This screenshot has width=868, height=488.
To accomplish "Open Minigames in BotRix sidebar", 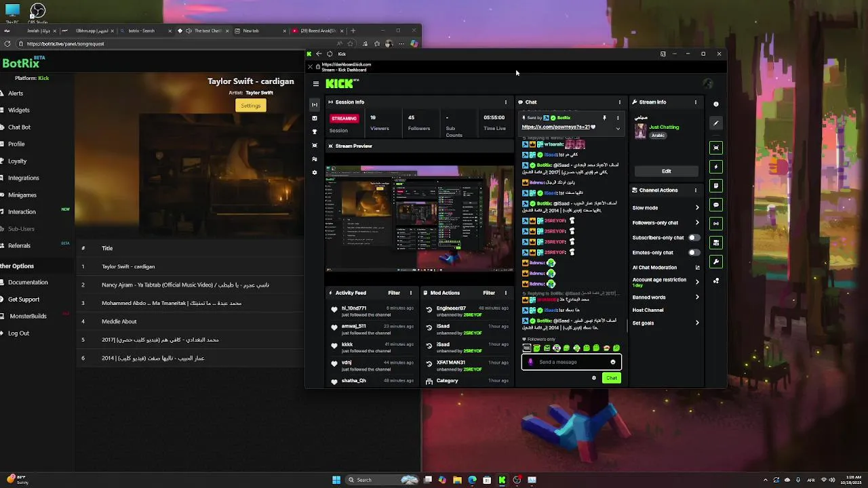I will click(22, 195).
